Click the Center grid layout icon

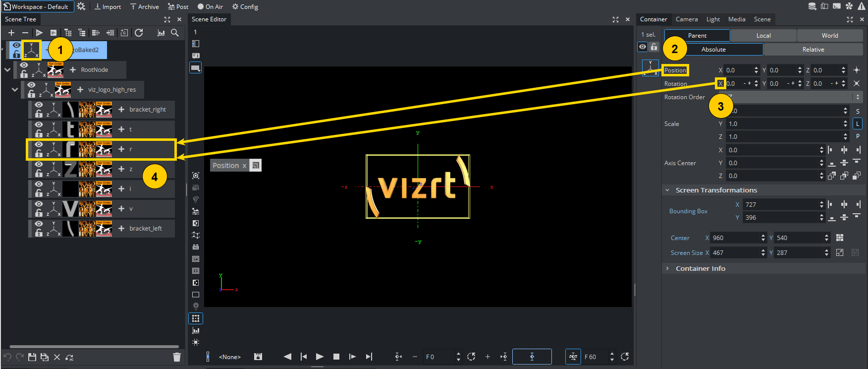840,238
